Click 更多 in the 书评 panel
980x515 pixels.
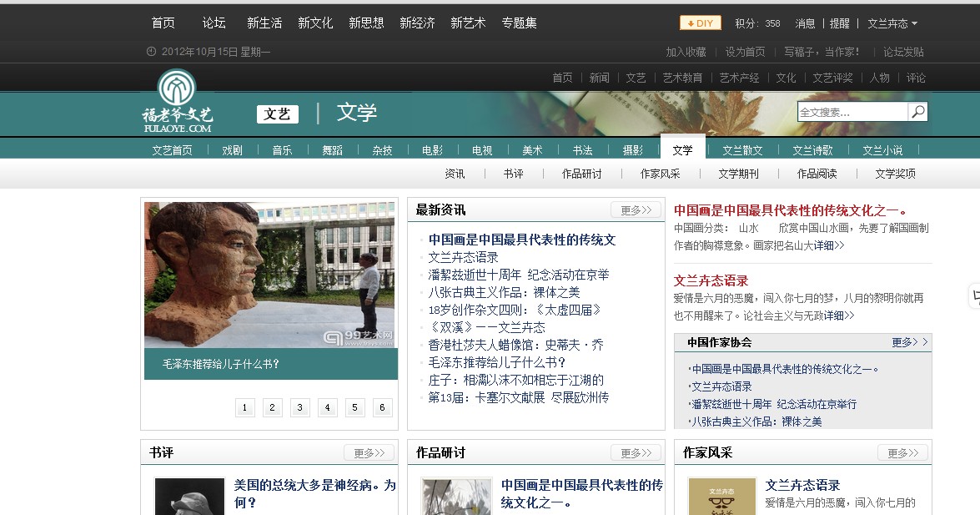tap(369, 452)
